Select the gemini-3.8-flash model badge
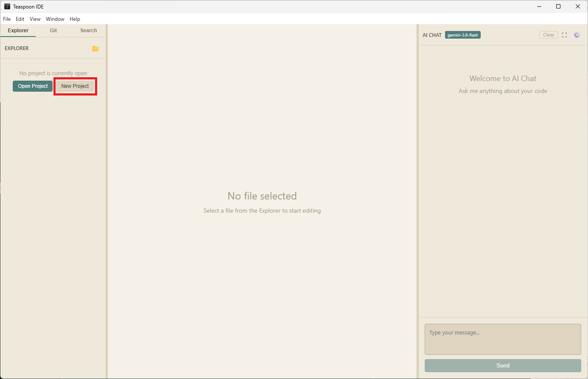 coord(463,35)
